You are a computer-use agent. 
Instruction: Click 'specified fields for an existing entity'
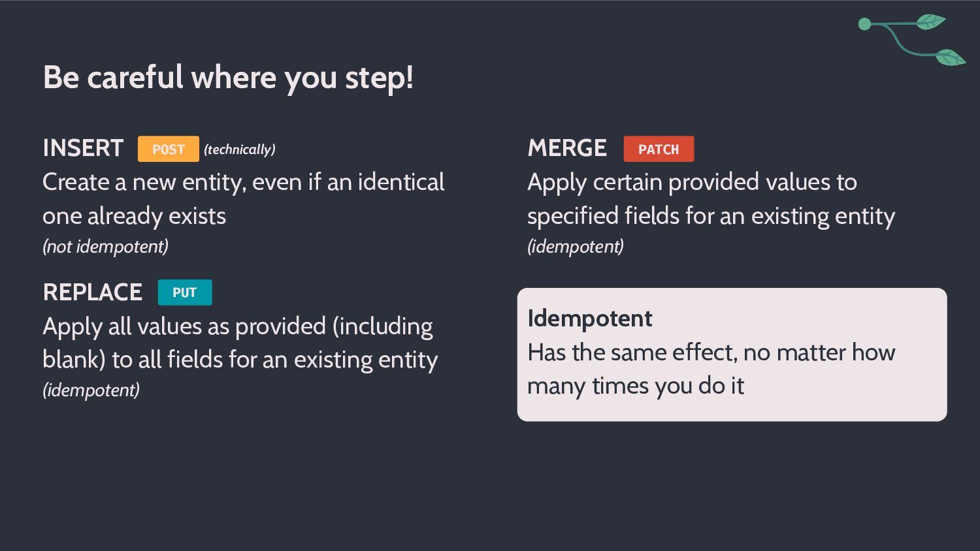[711, 216]
